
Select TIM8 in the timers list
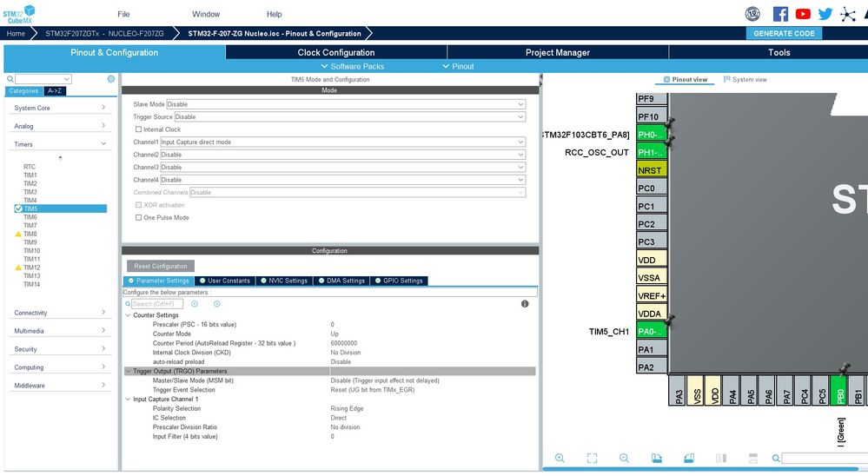coord(30,235)
